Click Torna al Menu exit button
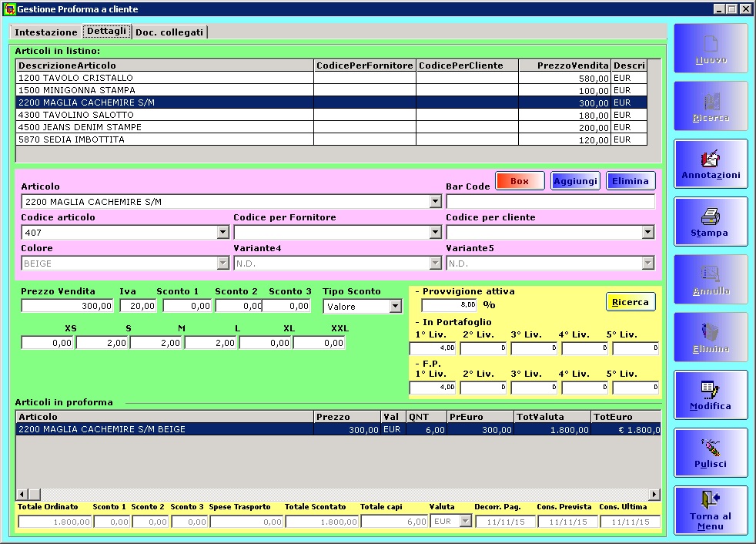756x544 pixels. point(711,510)
